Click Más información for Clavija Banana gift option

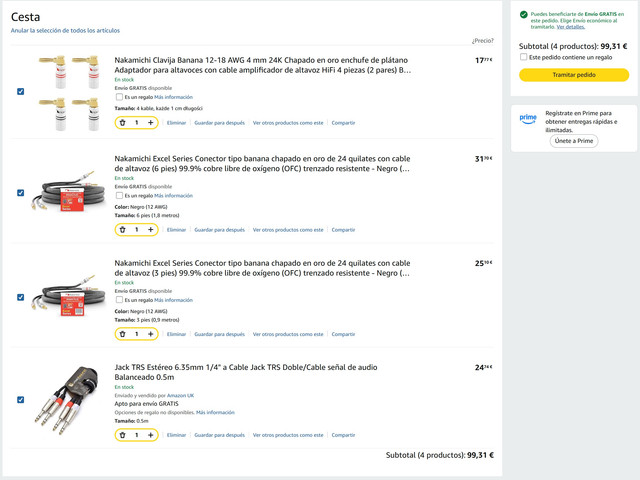click(x=173, y=97)
